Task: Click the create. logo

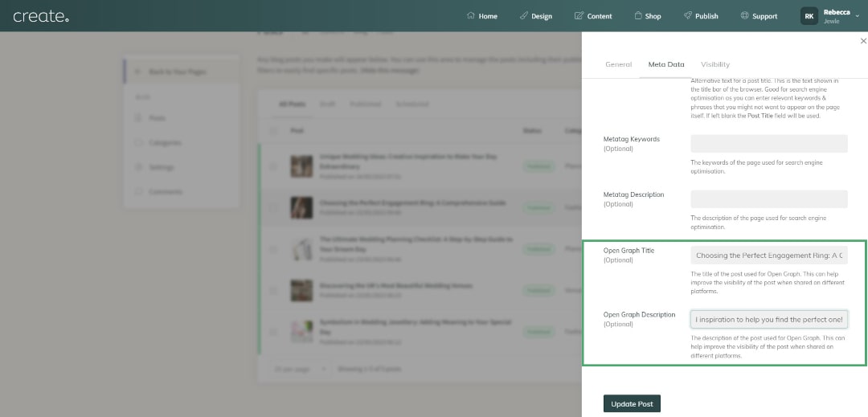Action: click(x=41, y=16)
